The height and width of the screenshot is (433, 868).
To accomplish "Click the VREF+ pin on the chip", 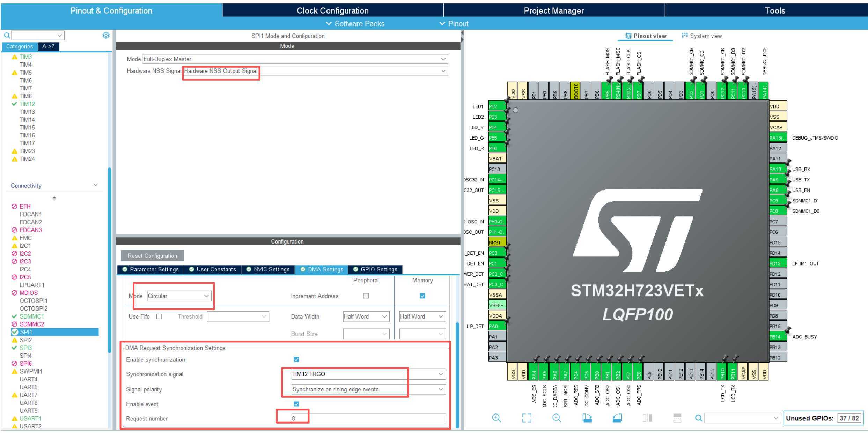I will click(497, 305).
